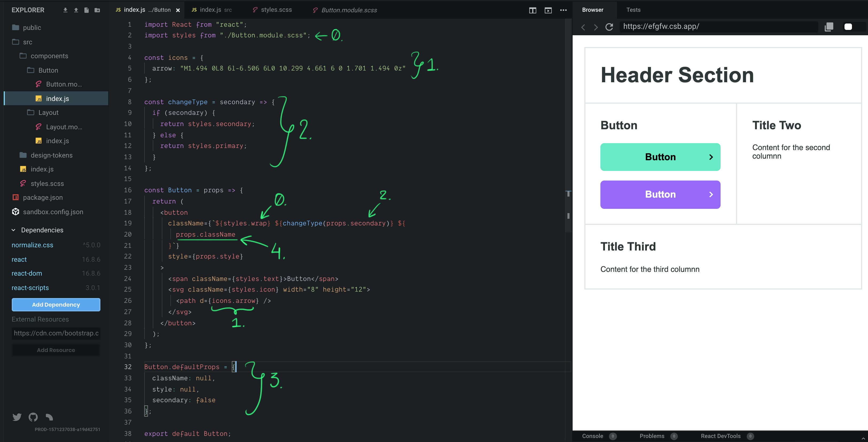
Task: Click the Add Resource button
Action: [55, 350]
